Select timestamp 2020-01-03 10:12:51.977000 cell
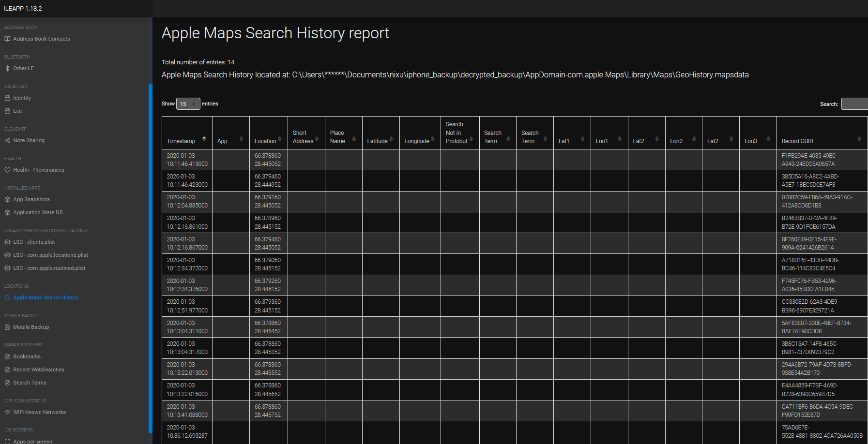The image size is (868, 444). pos(187,306)
